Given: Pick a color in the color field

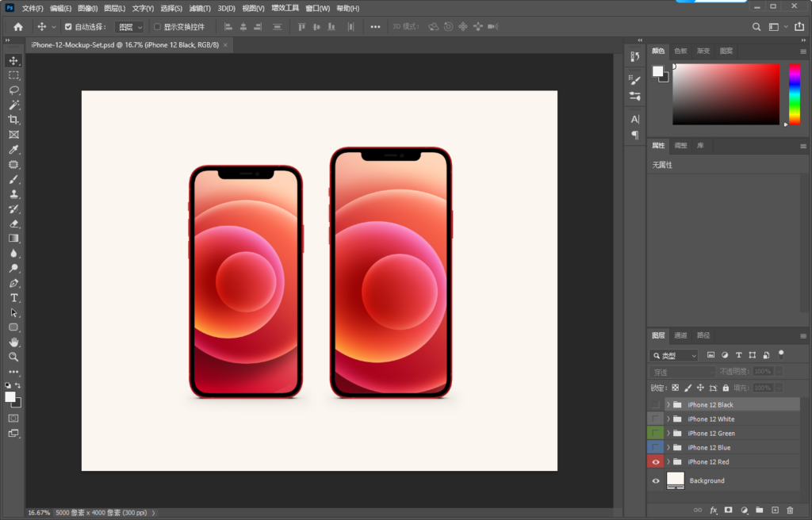Looking at the screenshot, I should pos(726,94).
